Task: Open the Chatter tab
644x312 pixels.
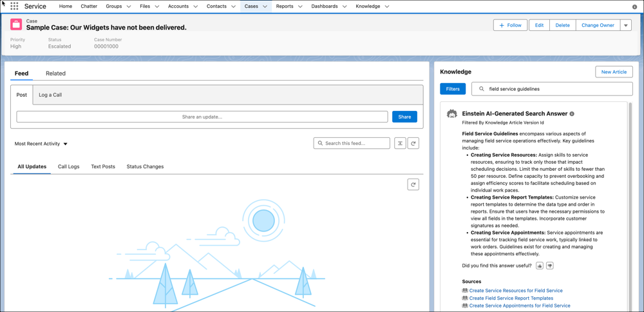Action: pyautogui.click(x=88, y=6)
